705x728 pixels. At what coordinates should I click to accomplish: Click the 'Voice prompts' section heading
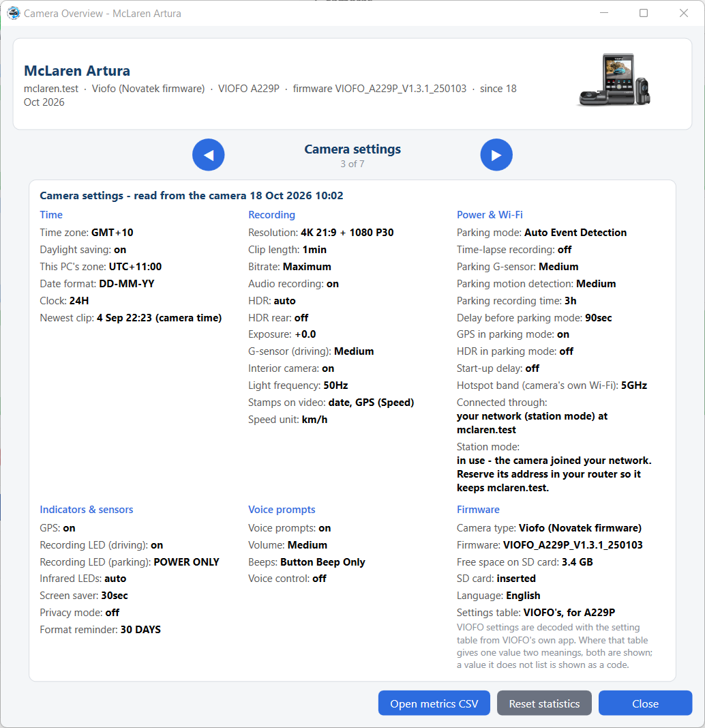tap(282, 509)
